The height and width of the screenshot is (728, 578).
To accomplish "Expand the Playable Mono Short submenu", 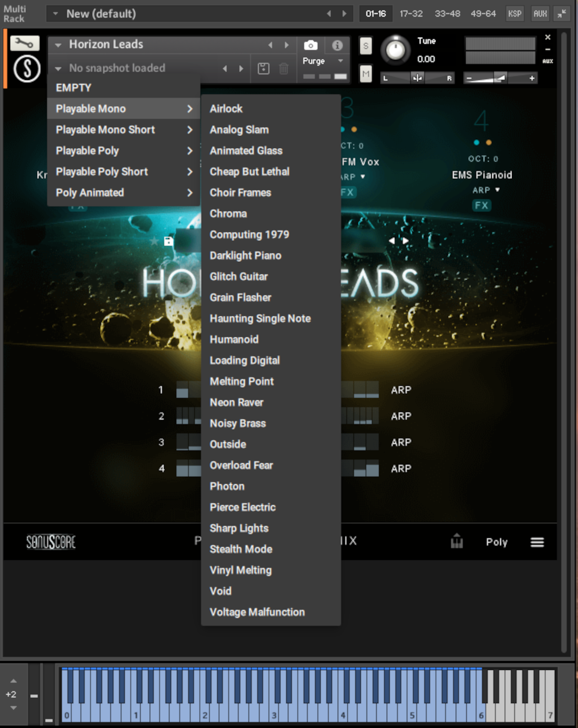I will point(124,130).
